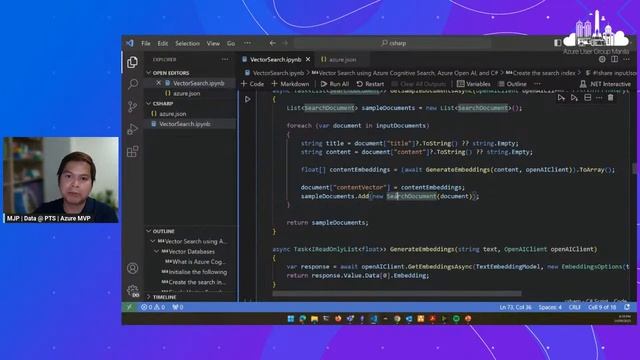Open the Manage gear icon
640x360 pixels.
(x=132, y=291)
